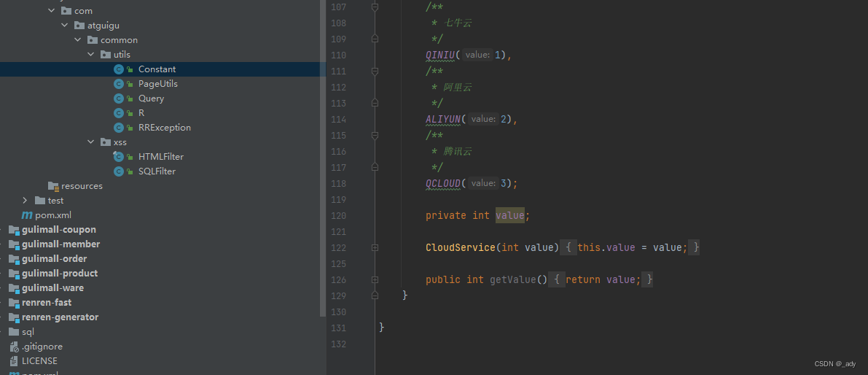Collapse the common package node

click(x=77, y=40)
